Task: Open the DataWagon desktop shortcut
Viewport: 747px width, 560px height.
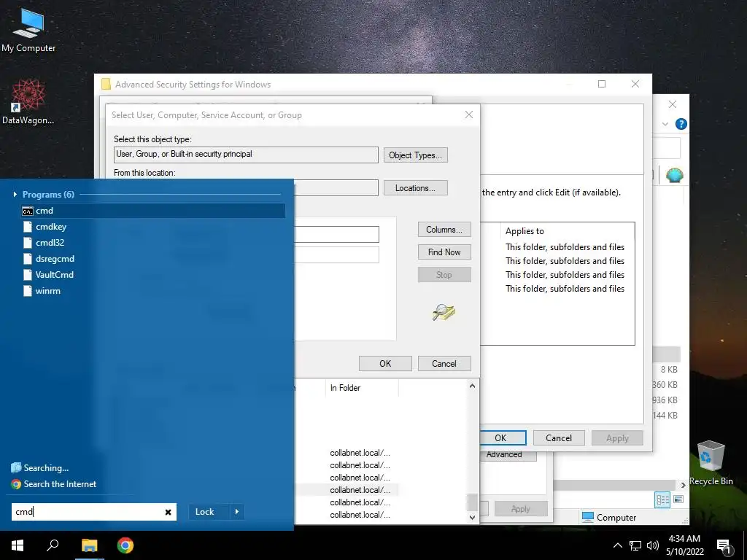Action: point(28,102)
